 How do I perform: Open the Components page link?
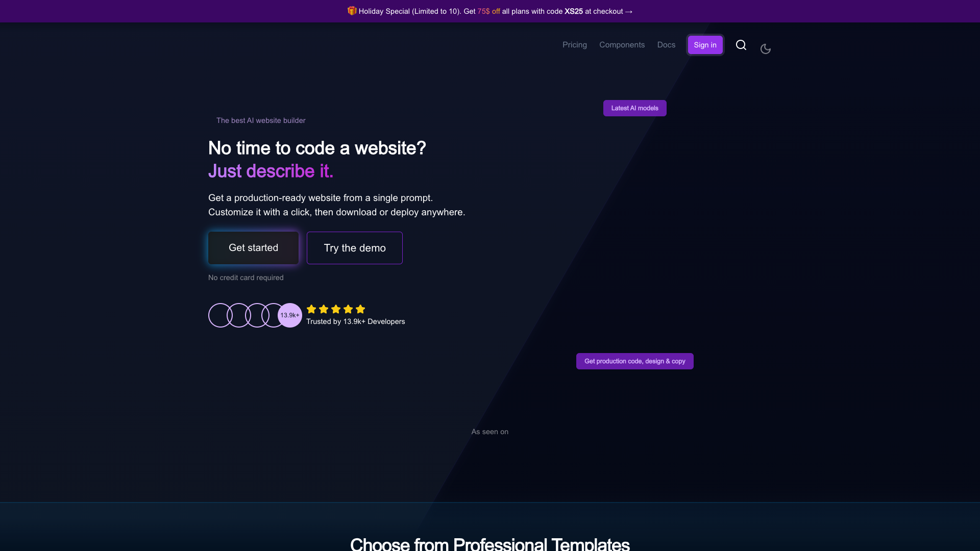(x=622, y=45)
